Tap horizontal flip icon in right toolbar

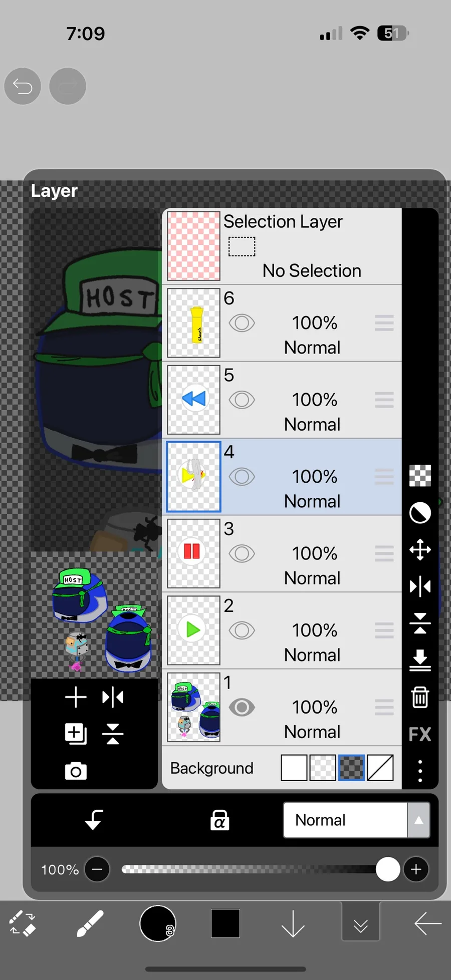pyautogui.click(x=420, y=586)
